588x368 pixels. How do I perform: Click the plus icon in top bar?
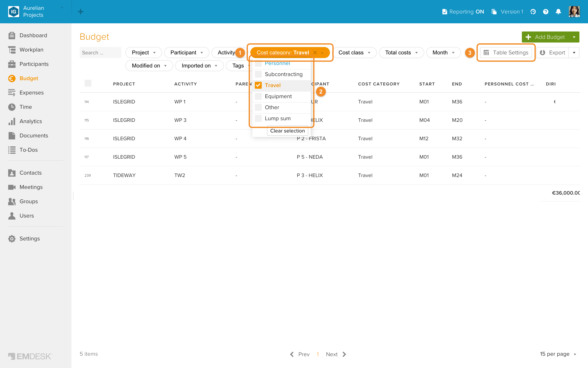[81, 12]
